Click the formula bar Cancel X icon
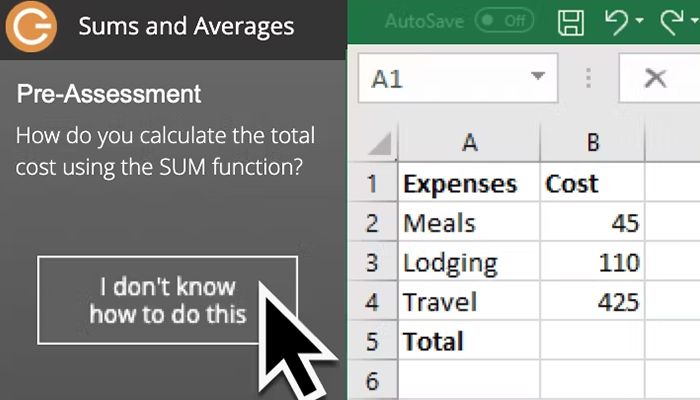Viewport: 700px width, 400px height. (656, 79)
